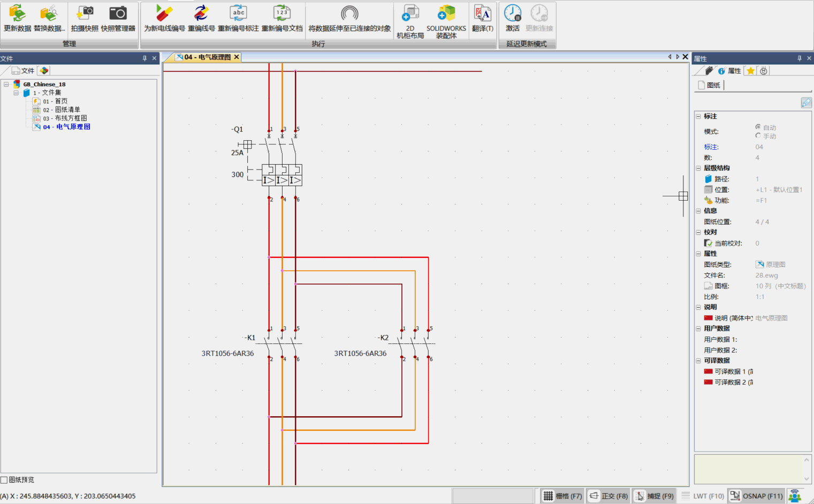814x504 pixels.
Task: Collapse the 说明 section in properties
Action: [698, 307]
